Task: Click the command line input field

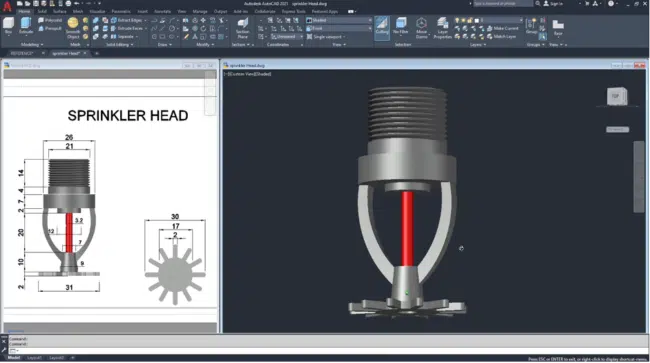Action: pyautogui.click(x=327, y=351)
